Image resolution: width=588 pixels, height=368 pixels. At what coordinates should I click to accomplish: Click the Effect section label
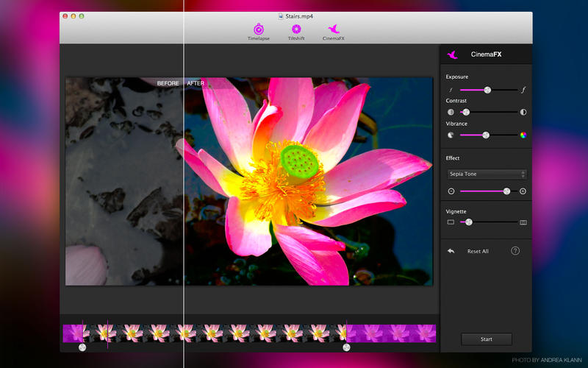tap(452, 158)
